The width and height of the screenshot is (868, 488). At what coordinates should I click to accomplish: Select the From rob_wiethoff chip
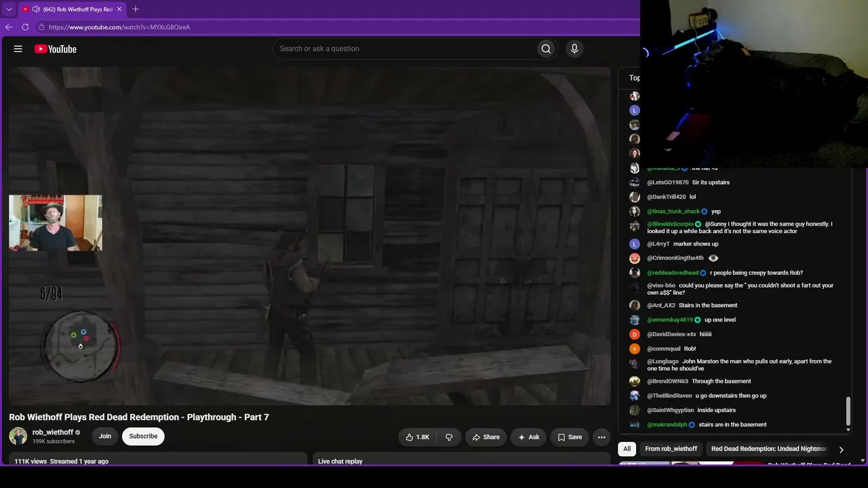671,449
